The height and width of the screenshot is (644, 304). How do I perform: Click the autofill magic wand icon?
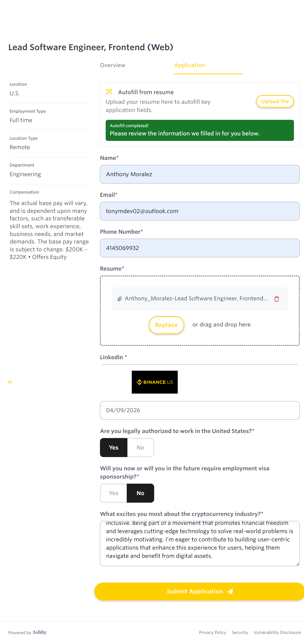[x=109, y=92]
